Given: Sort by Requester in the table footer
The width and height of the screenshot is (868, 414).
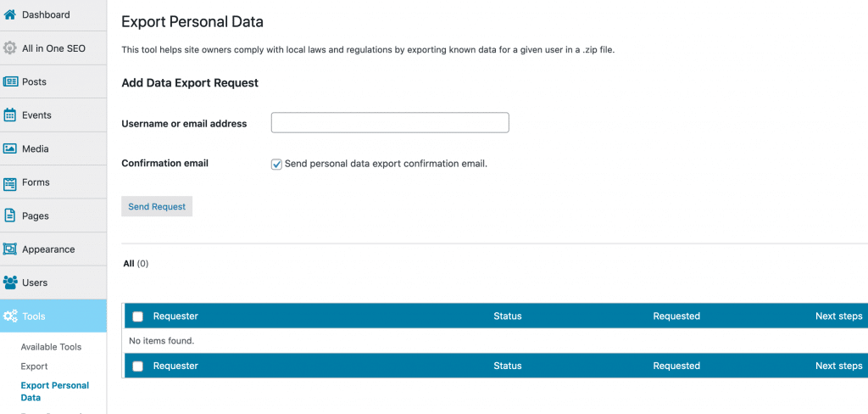Looking at the screenshot, I should (x=175, y=366).
